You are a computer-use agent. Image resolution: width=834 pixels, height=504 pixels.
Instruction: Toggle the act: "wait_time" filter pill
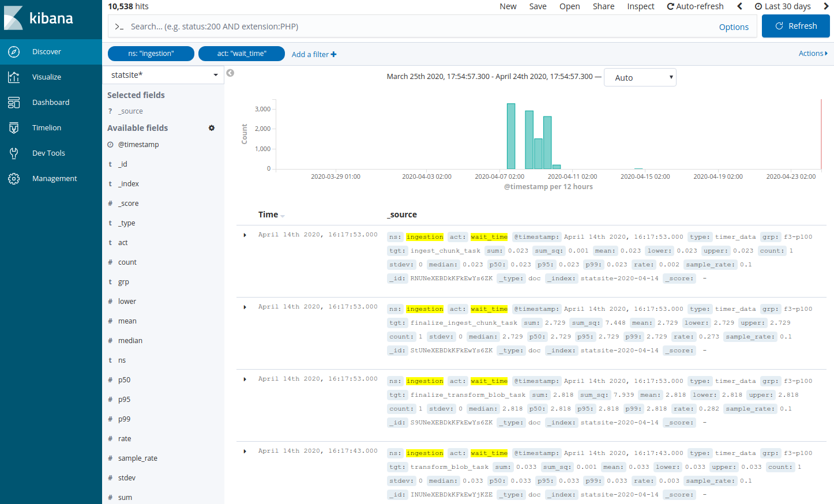241,54
